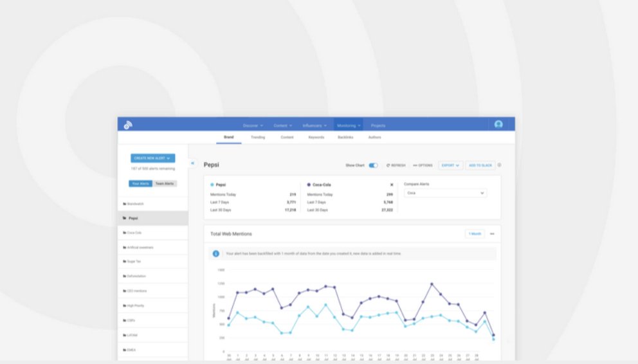
Task: Open the Coca Cola alert in sidebar
Action: point(153,233)
